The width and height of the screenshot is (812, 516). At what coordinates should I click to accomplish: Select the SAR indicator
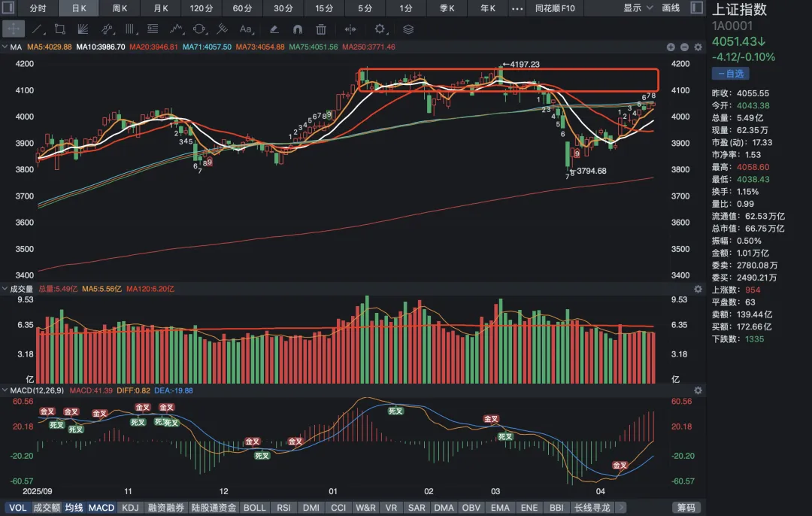coord(417,508)
